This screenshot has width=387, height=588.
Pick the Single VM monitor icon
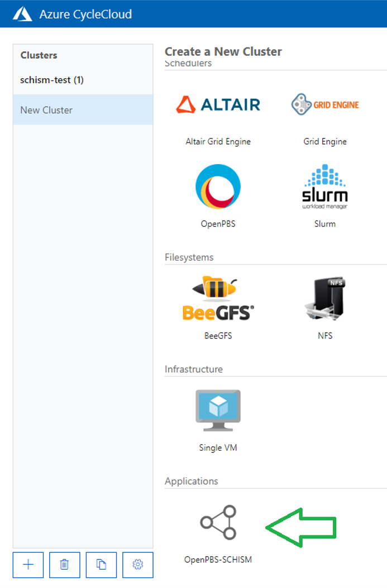click(218, 410)
